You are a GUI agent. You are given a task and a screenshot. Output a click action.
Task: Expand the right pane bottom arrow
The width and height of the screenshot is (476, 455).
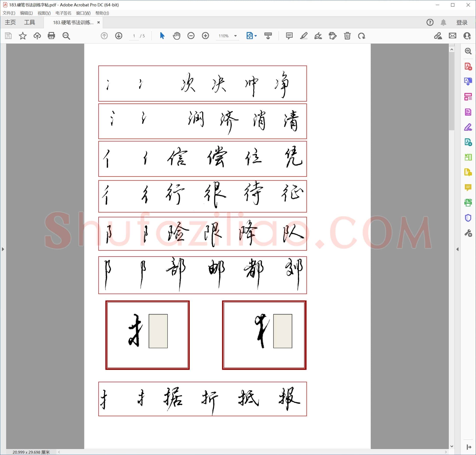pyautogui.click(x=469, y=447)
